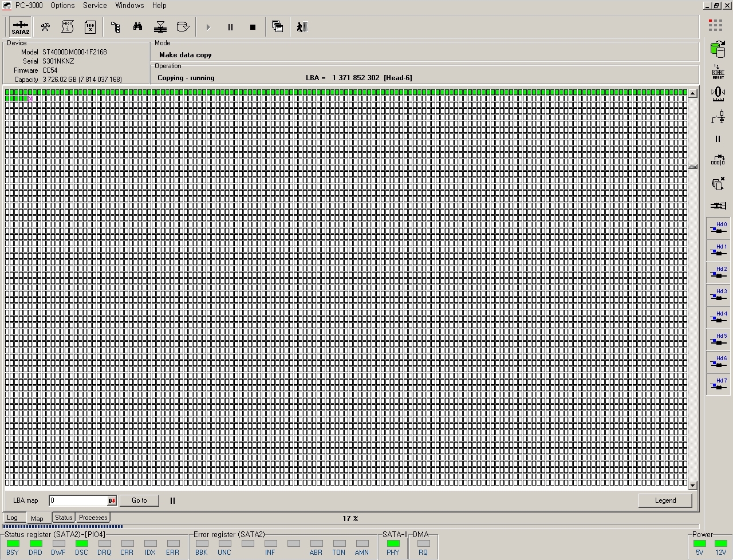
Task: Switch to the Log tab
Action: click(x=13, y=518)
